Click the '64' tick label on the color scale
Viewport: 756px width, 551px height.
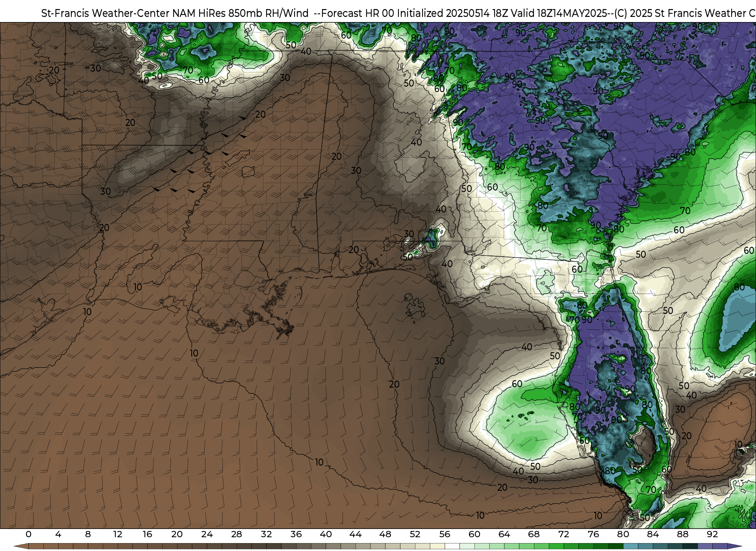[x=504, y=534]
